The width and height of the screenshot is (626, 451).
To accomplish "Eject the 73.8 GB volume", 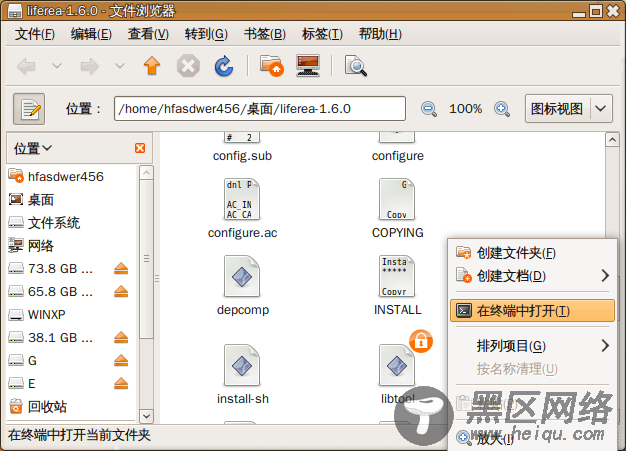I will [121, 269].
